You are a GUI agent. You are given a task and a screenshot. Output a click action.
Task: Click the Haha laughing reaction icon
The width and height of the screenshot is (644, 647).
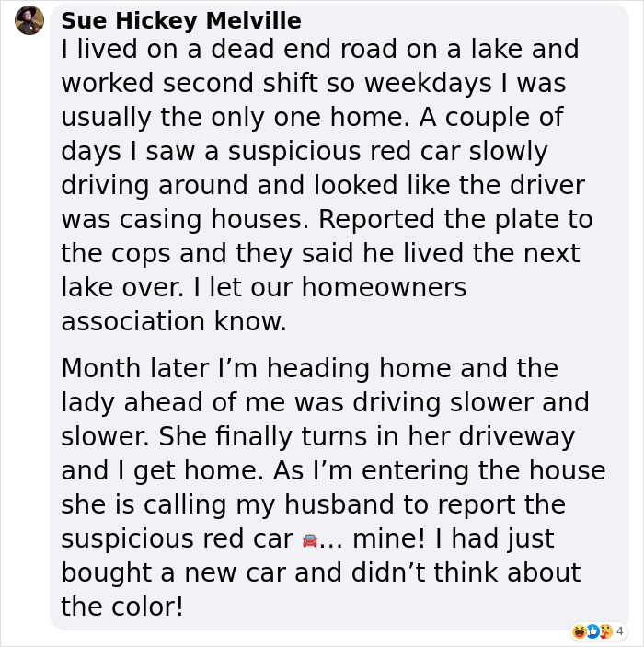(x=578, y=630)
